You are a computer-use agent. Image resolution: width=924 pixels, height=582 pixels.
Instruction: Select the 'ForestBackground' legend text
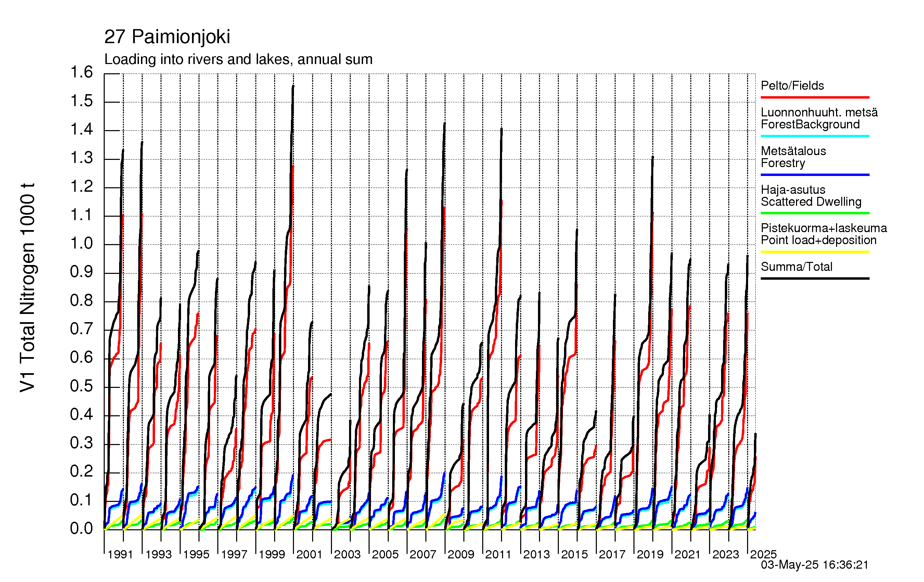point(810,124)
